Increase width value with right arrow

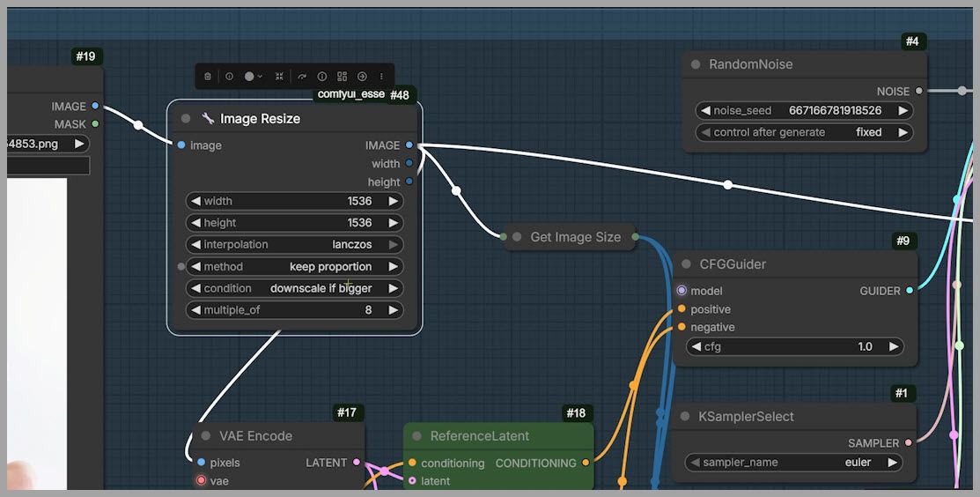(x=394, y=201)
